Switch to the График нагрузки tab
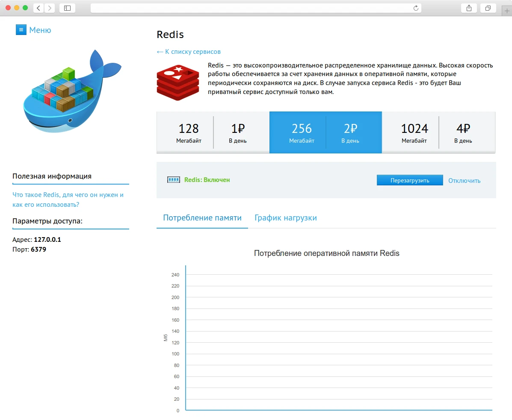 pos(285,217)
